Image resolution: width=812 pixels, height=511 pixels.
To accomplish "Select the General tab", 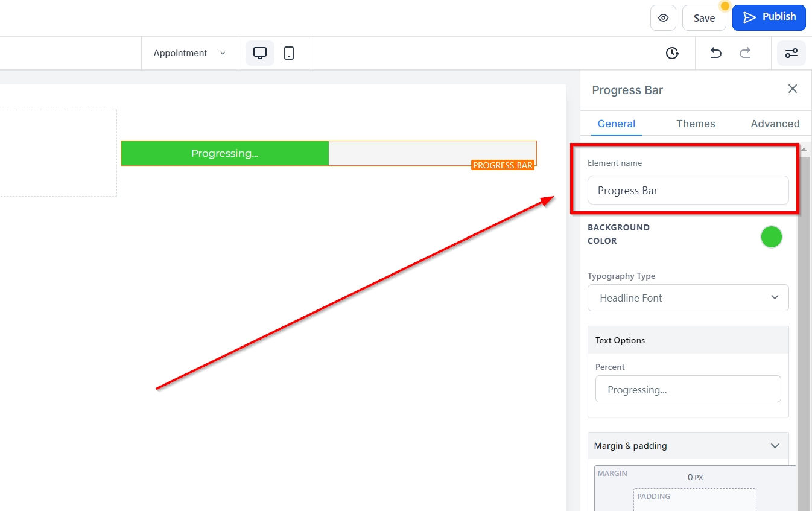I will coord(616,124).
